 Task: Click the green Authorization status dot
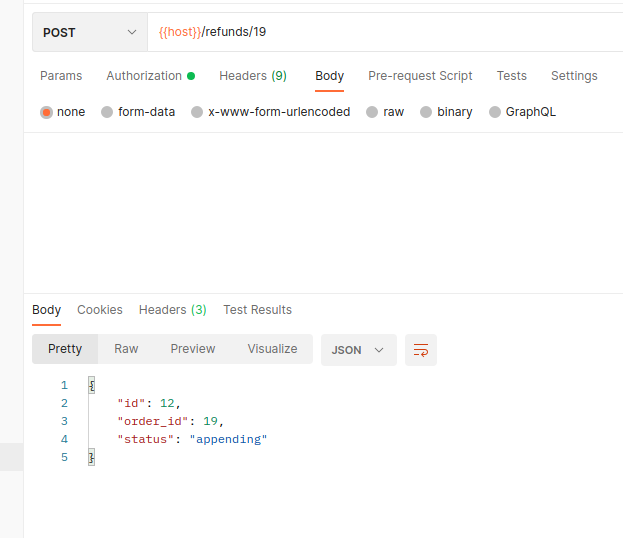[x=191, y=76]
